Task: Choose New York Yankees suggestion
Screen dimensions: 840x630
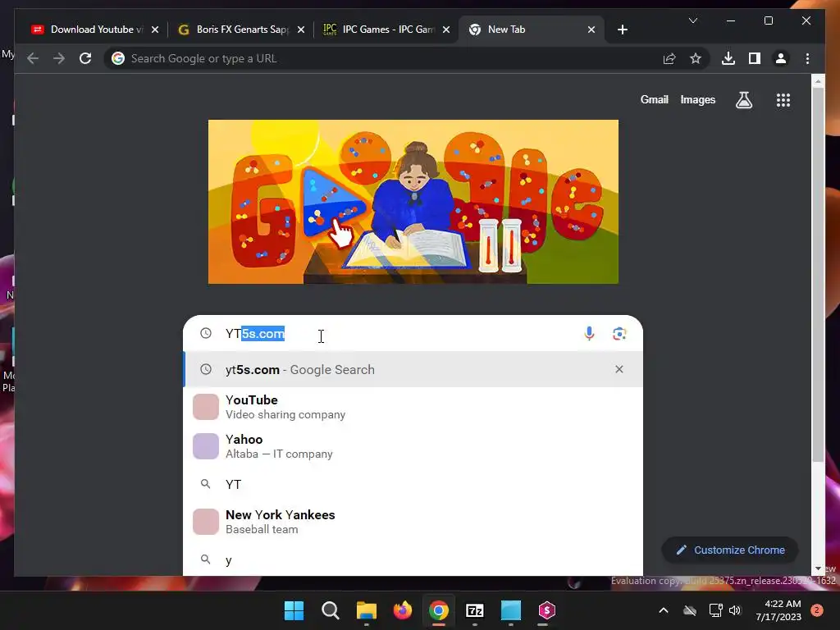Action: [x=413, y=522]
